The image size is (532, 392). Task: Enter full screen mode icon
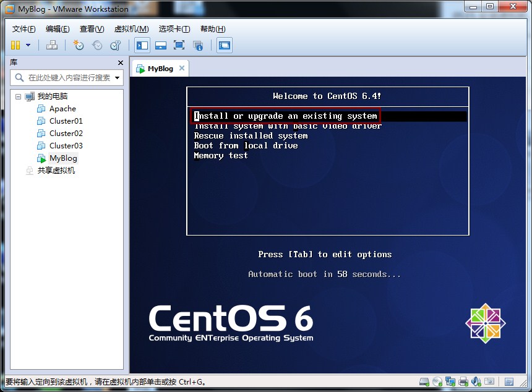tap(179, 45)
